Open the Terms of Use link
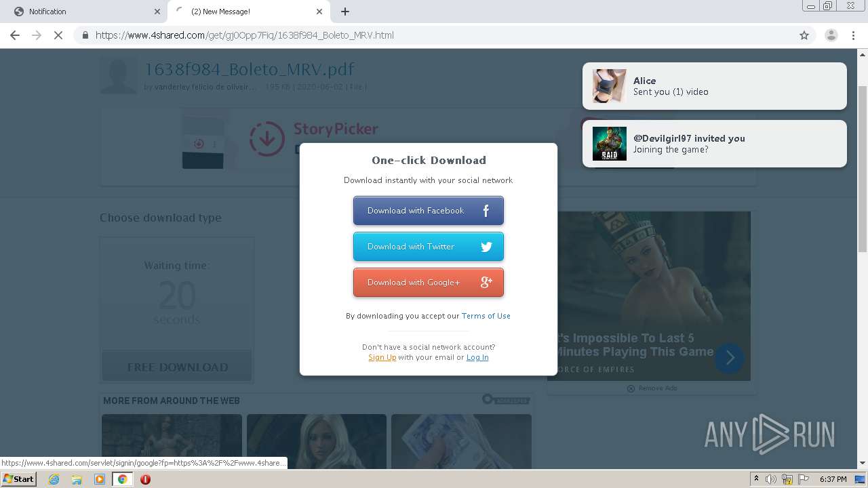The height and width of the screenshot is (488, 868). [x=486, y=316]
